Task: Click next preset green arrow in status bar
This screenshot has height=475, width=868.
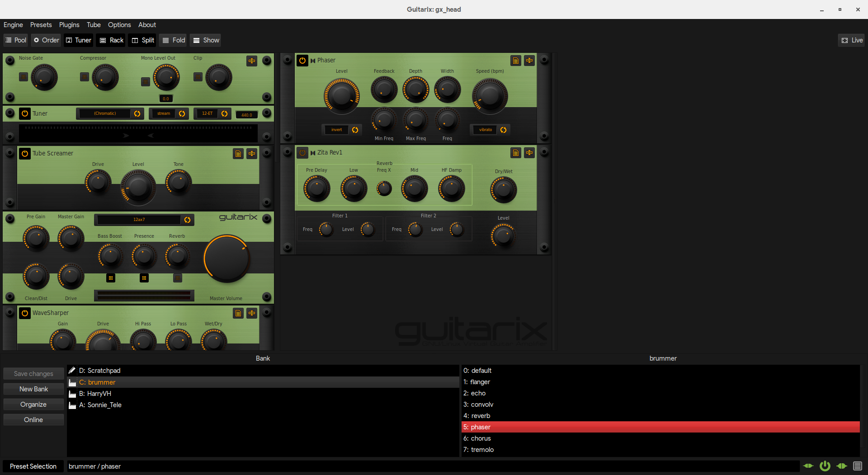Action: 842,466
